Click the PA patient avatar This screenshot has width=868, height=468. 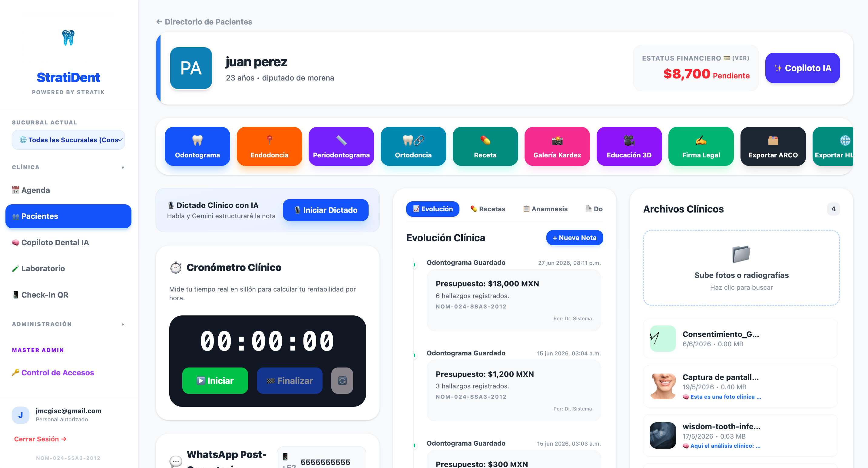[191, 68]
